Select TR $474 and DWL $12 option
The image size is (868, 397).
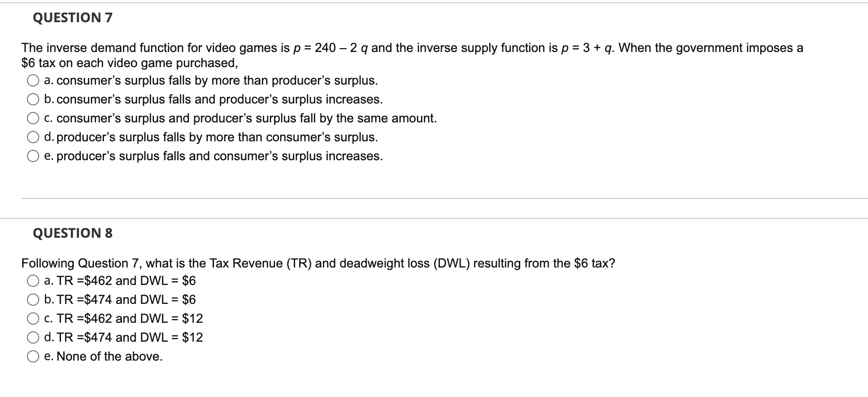[x=33, y=337]
